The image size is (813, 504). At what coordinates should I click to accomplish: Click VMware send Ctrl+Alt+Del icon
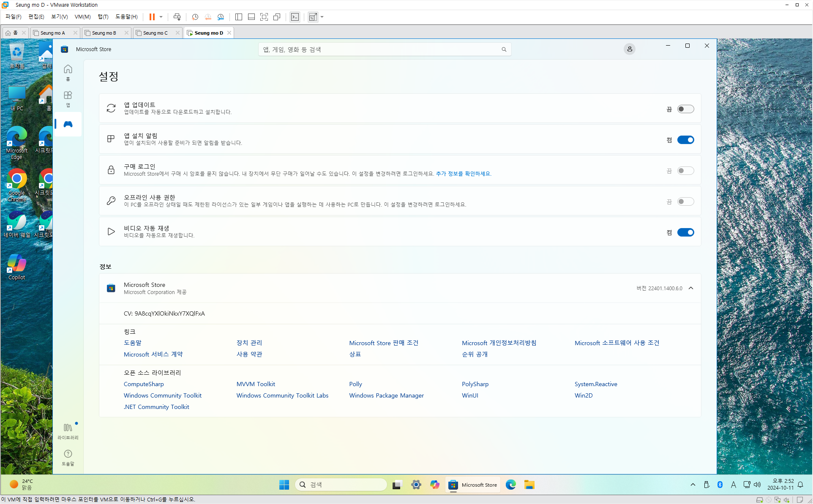(x=177, y=17)
